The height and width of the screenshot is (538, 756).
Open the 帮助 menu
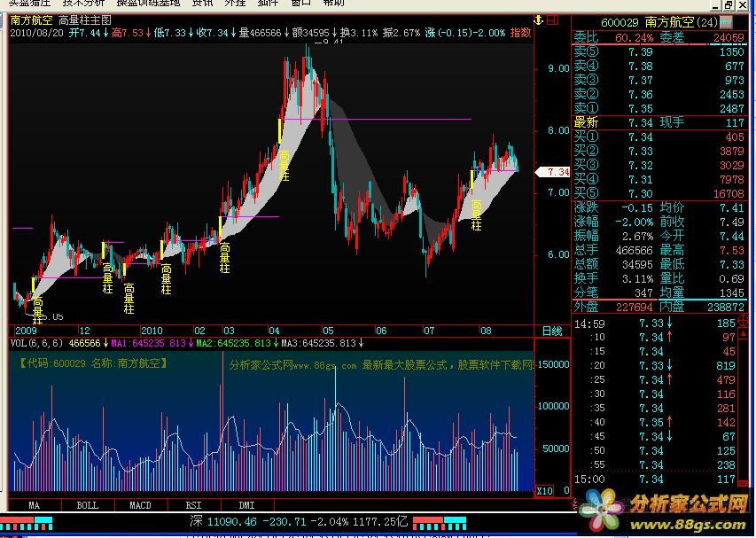tap(333, 3)
